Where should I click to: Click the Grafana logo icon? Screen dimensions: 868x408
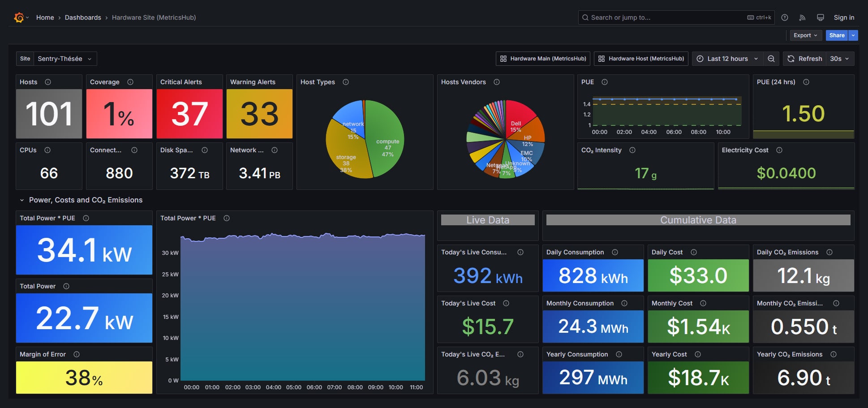tap(18, 17)
